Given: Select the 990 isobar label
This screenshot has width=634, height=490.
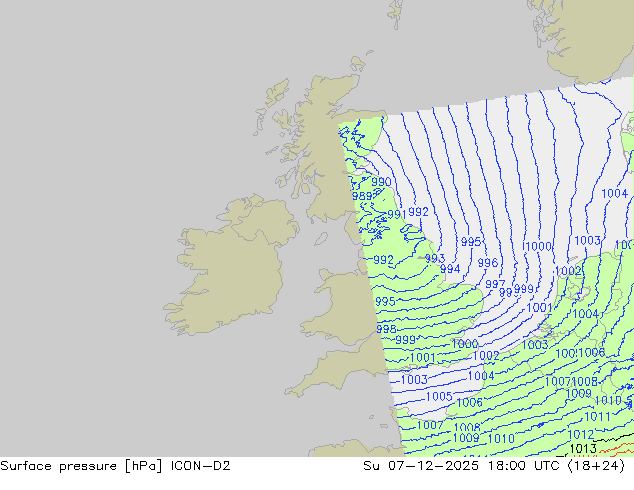Looking at the screenshot, I should click(x=381, y=182).
